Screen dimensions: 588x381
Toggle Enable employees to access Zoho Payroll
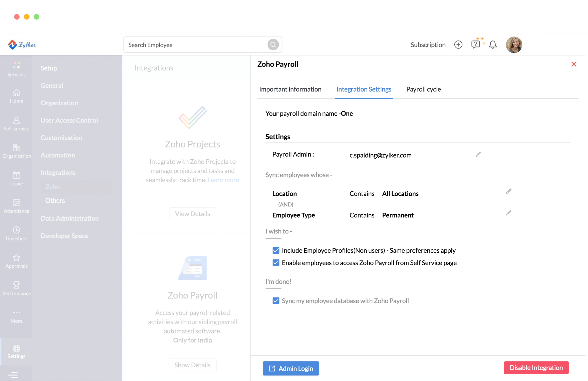[x=276, y=263]
